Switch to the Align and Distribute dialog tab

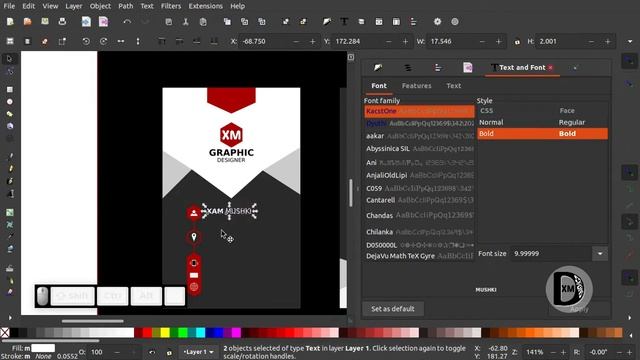(x=438, y=68)
